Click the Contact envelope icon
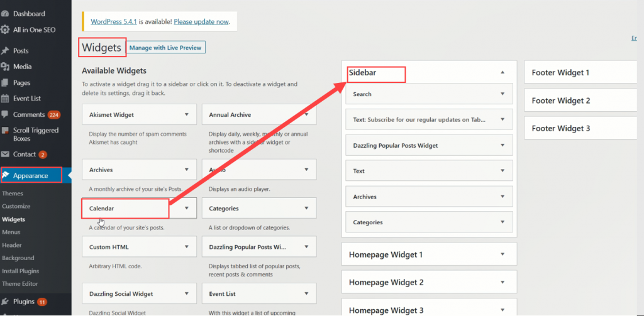Screen dimensions: 644x316 click(5, 155)
